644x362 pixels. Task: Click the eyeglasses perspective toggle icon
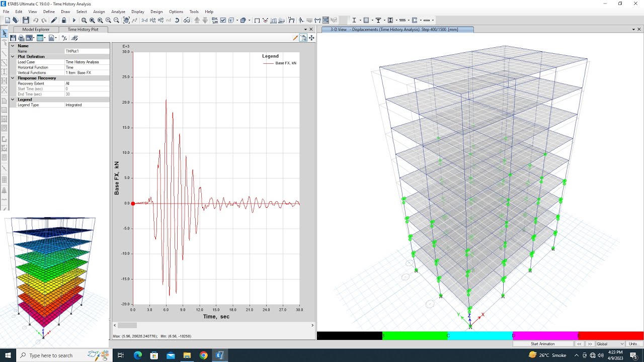[x=187, y=20]
